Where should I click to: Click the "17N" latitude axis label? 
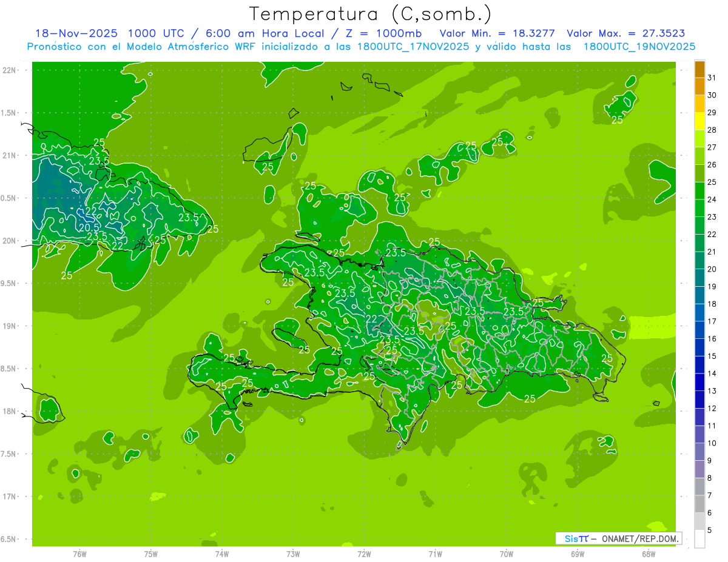[10, 497]
